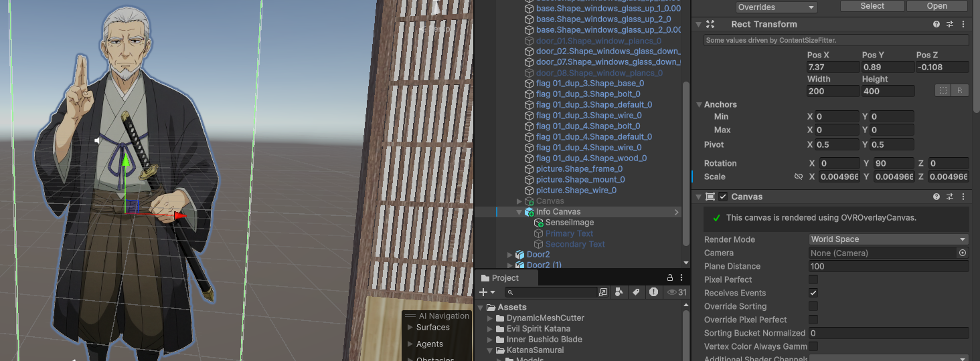Open Rect Transform presets icon
The width and height of the screenshot is (980, 361).
[950, 24]
